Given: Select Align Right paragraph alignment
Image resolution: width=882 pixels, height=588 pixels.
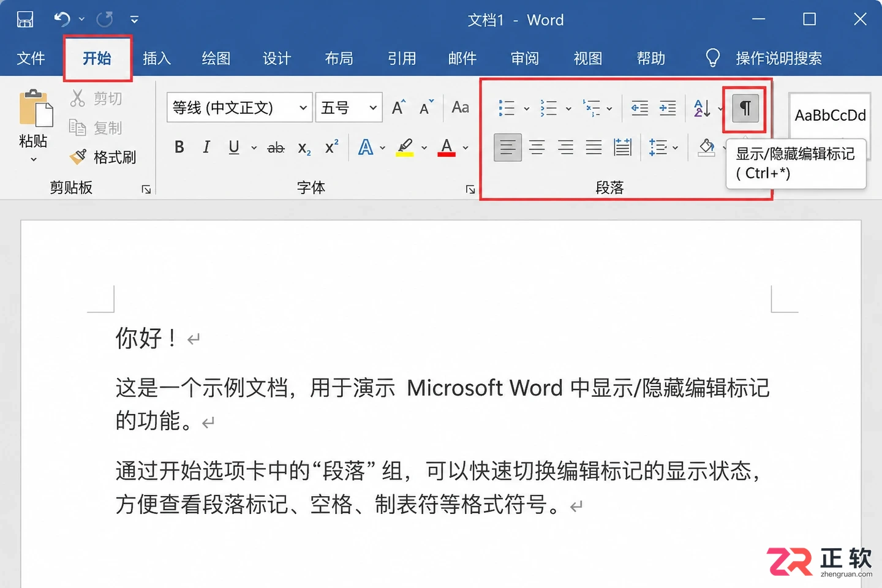Looking at the screenshot, I should click(x=565, y=147).
